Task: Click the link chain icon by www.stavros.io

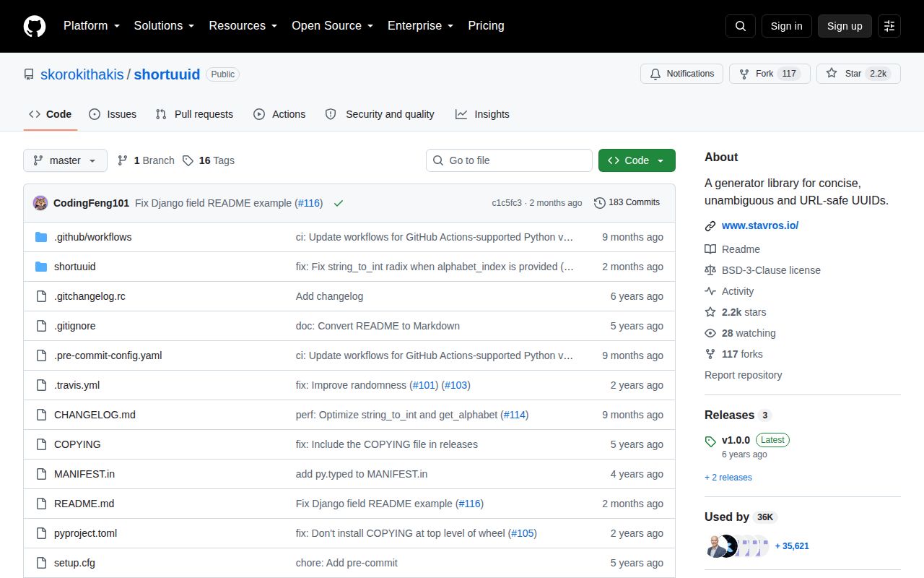Action: (710, 226)
